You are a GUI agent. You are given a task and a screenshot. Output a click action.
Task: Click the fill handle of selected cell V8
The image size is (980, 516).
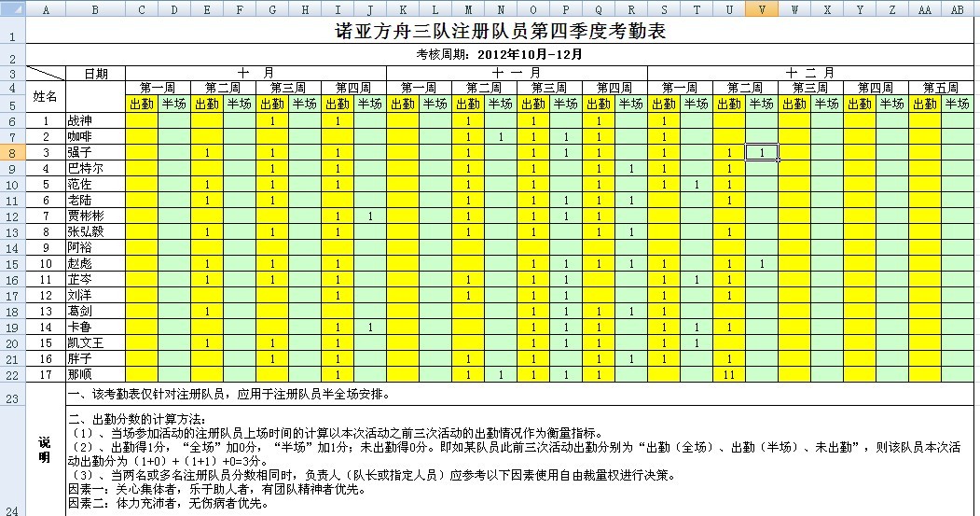(x=778, y=160)
